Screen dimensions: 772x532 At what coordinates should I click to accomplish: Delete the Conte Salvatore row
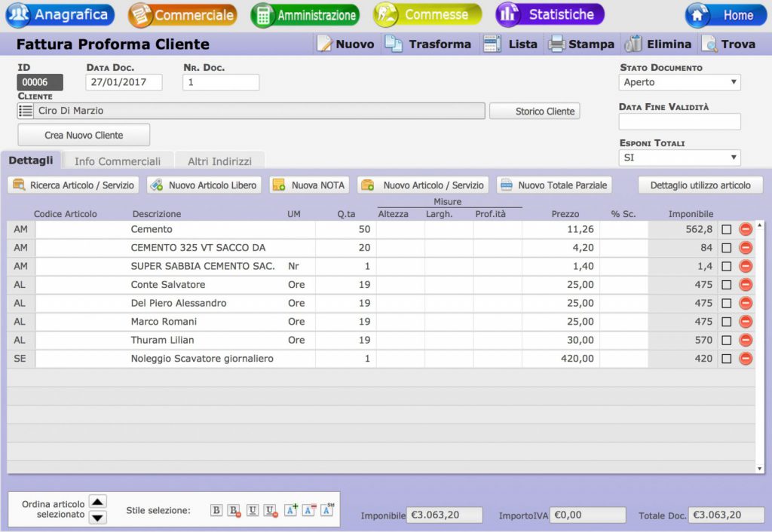746,284
